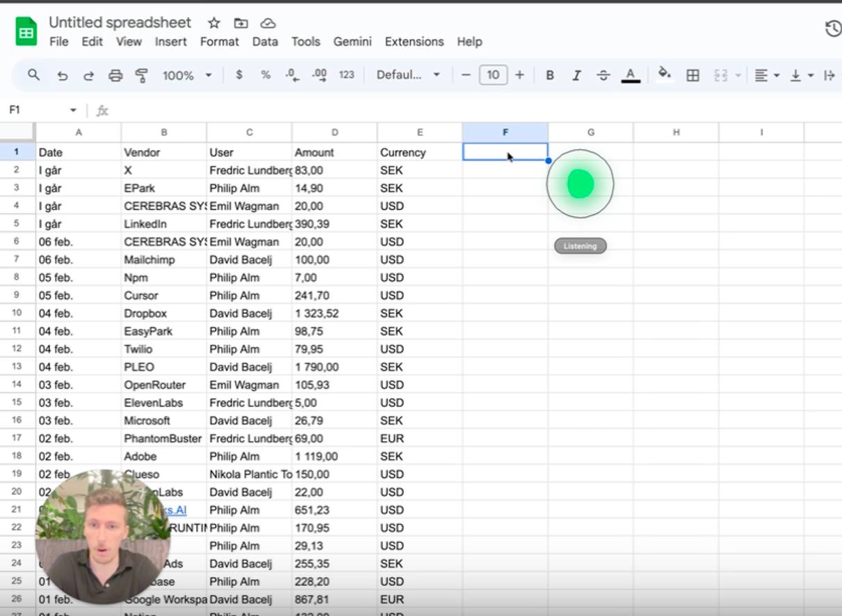
Task: Click the Listening status pill
Action: click(581, 246)
